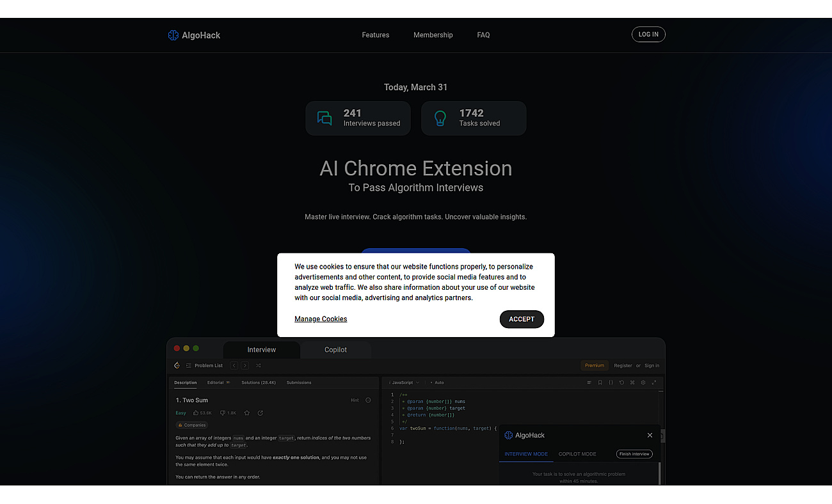Screen dimensions: 832x504
Task: Star the Two Sum problem
Action: 247,413
